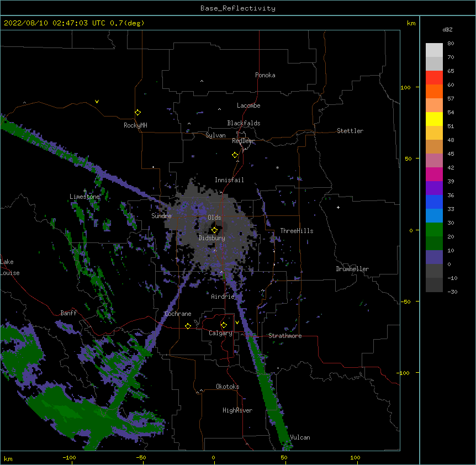Select the yellow diamond radar site marker between Olds and Didsbury
Screen dimensions: 476x465
tap(214, 230)
